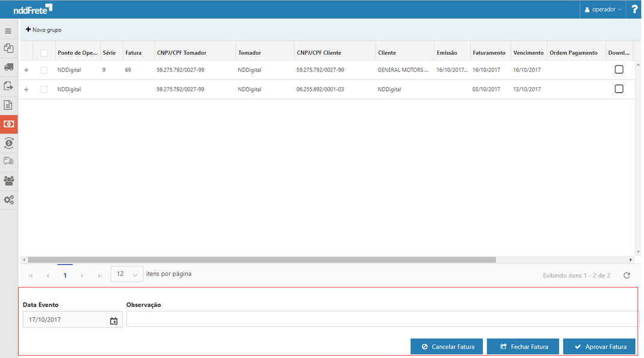Image resolution: width=644 pixels, height=358 pixels.
Task: Refresh the grid with reload icon
Action: [627, 275]
